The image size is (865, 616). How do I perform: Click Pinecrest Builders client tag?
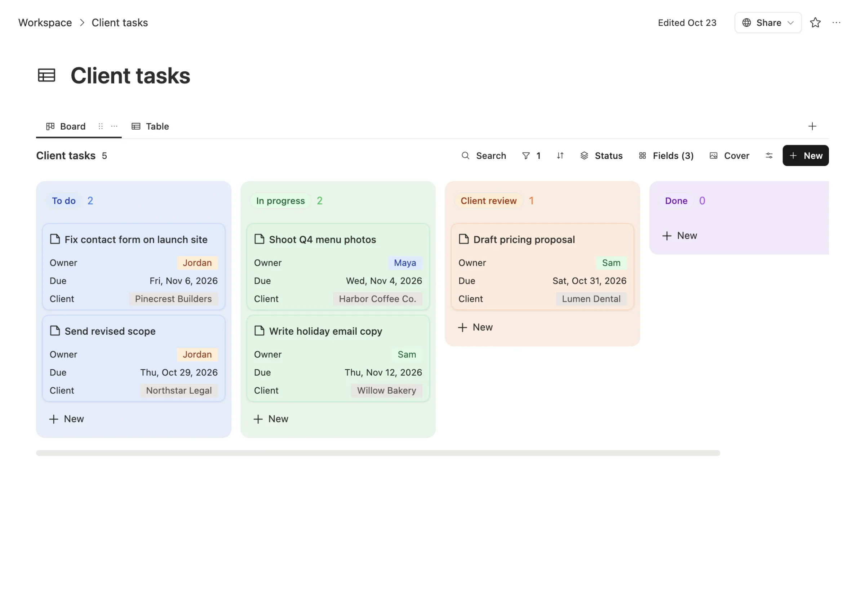(x=173, y=299)
